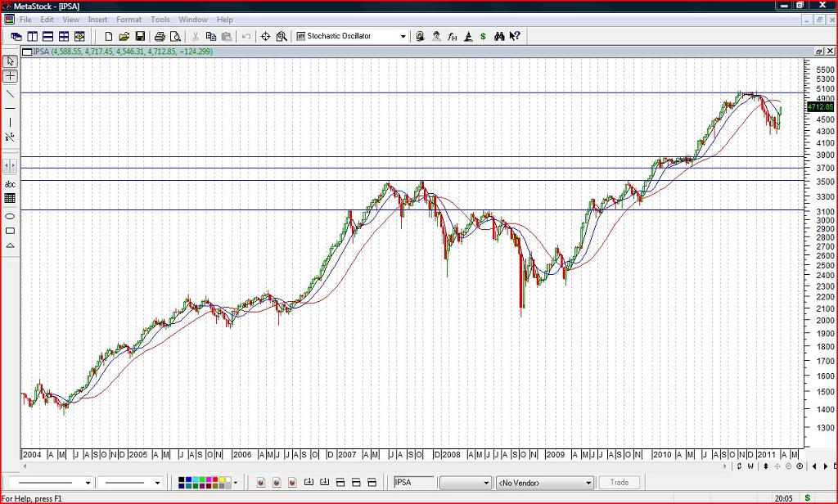The image size is (838, 504).
Task: Click the green dollar sign toolbar icon
Action: pyautogui.click(x=483, y=36)
